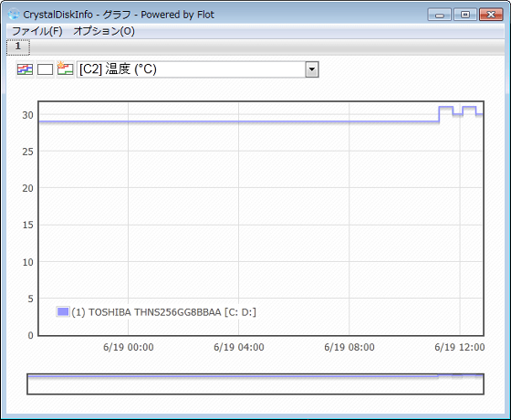Minimize the CrystalDiskInfo graph window
Image resolution: width=511 pixels, height=420 pixels.
tap(439, 15)
